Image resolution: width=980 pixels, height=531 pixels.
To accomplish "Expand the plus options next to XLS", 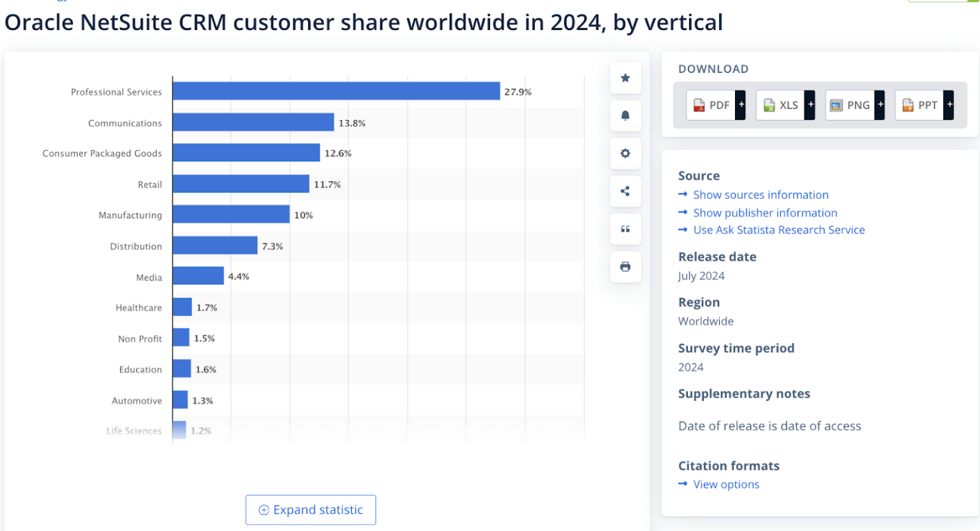I will coord(810,105).
